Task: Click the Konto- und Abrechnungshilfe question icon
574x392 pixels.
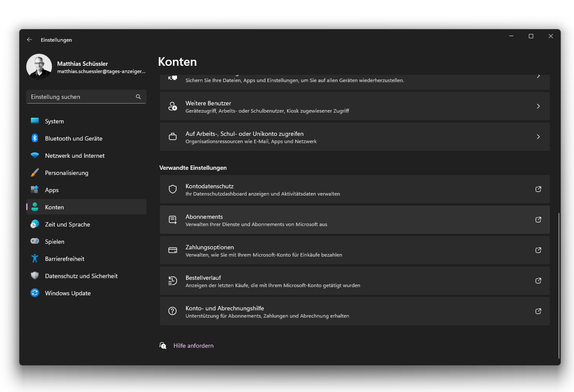Action: coord(173,311)
